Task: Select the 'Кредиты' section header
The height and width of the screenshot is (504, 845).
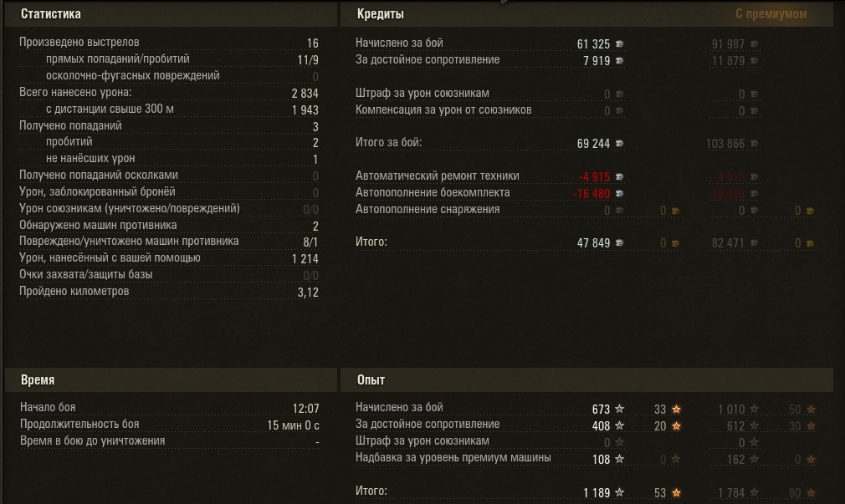Action: pyautogui.click(x=381, y=14)
